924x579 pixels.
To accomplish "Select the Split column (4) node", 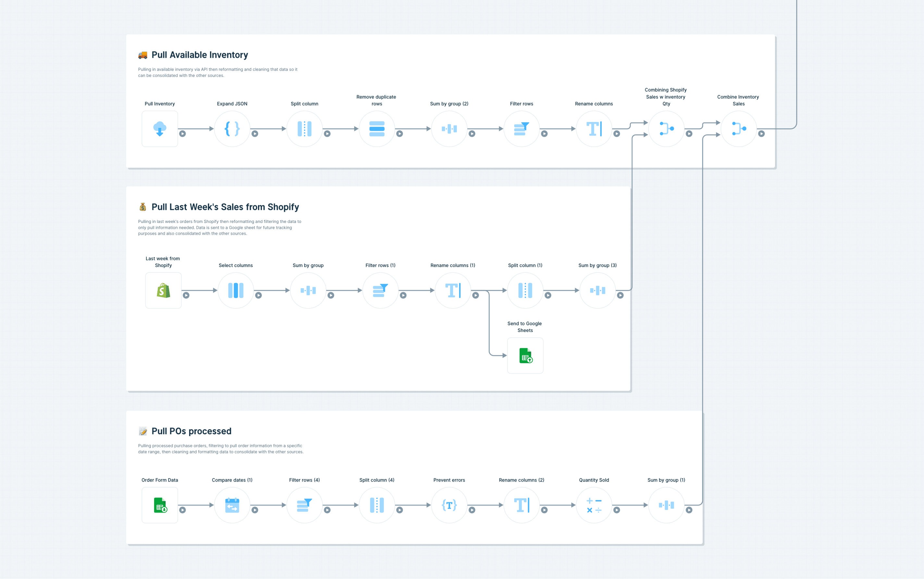I will (x=377, y=505).
